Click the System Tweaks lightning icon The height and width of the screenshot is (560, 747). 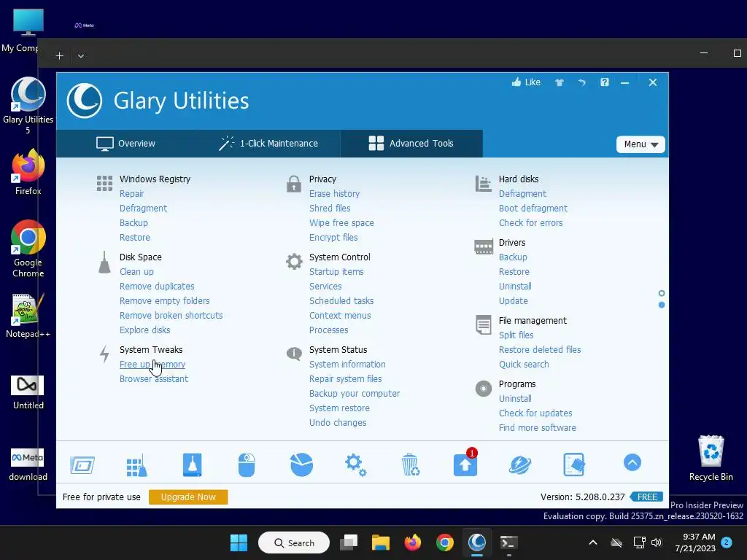(104, 354)
